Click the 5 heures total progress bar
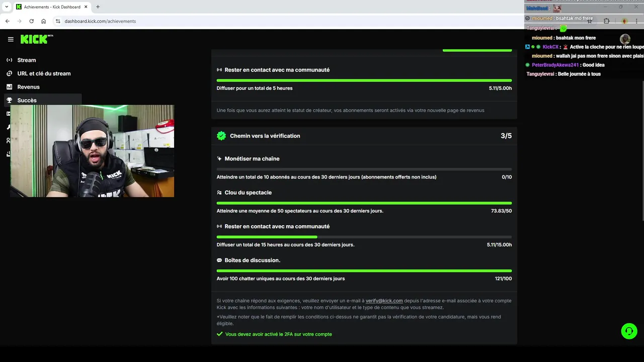This screenshot has width=644, height=362. pos(364,80)
